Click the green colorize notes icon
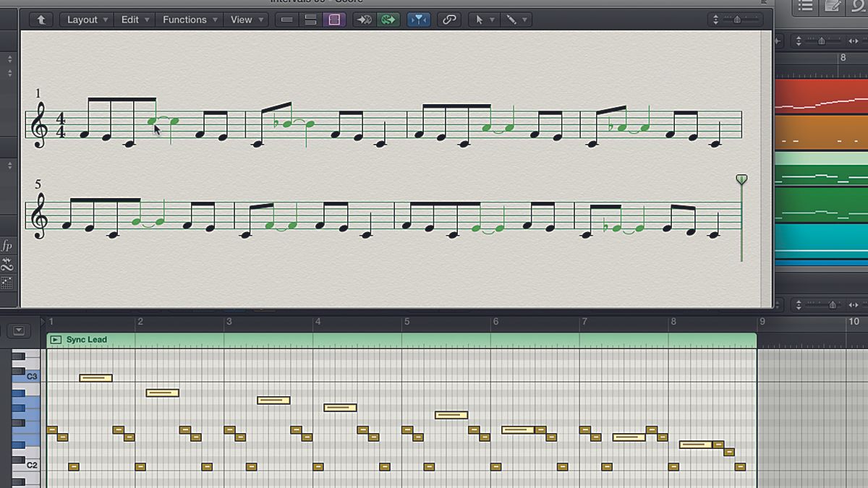 tap(388, 20)
